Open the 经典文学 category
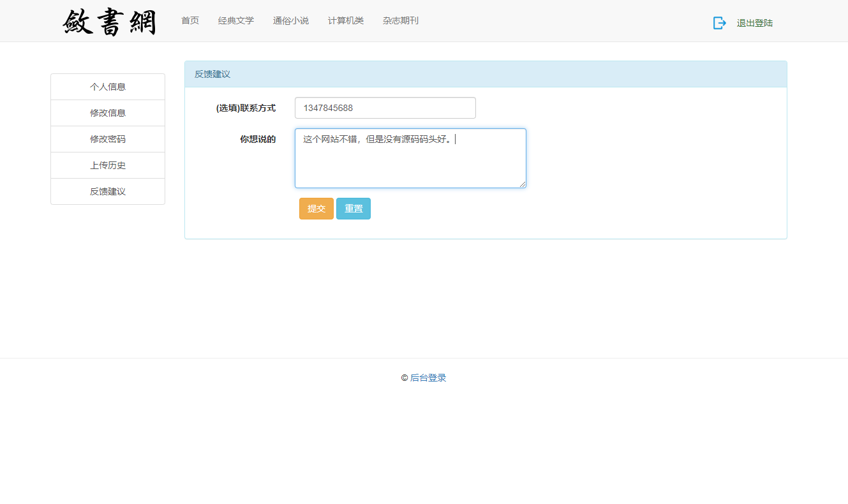The image size is (848, 504). (x=235, y=20)
